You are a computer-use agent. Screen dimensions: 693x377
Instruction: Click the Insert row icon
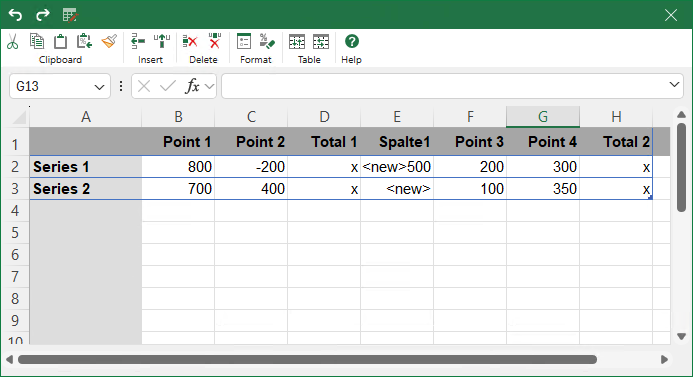click(138, 42)
